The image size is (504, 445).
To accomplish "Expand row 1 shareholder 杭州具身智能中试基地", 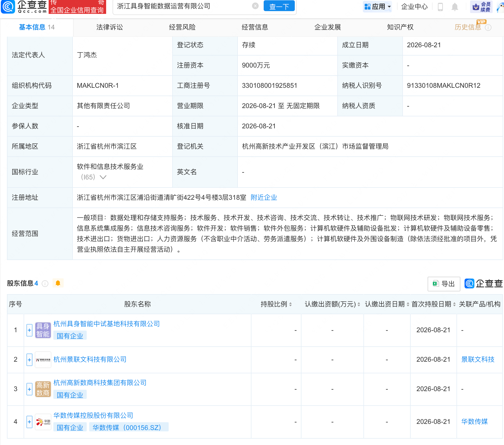I will pos(29,330).
